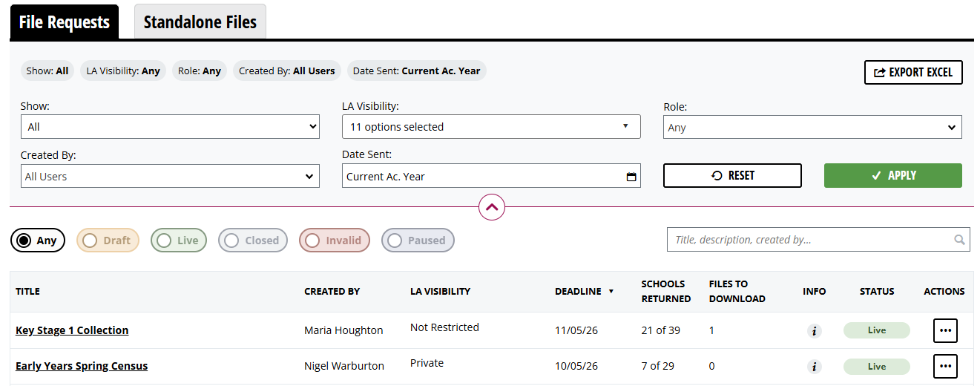980x386 pixels.
Task: Click the LA Visibility column header
Action: click(440, 292)
